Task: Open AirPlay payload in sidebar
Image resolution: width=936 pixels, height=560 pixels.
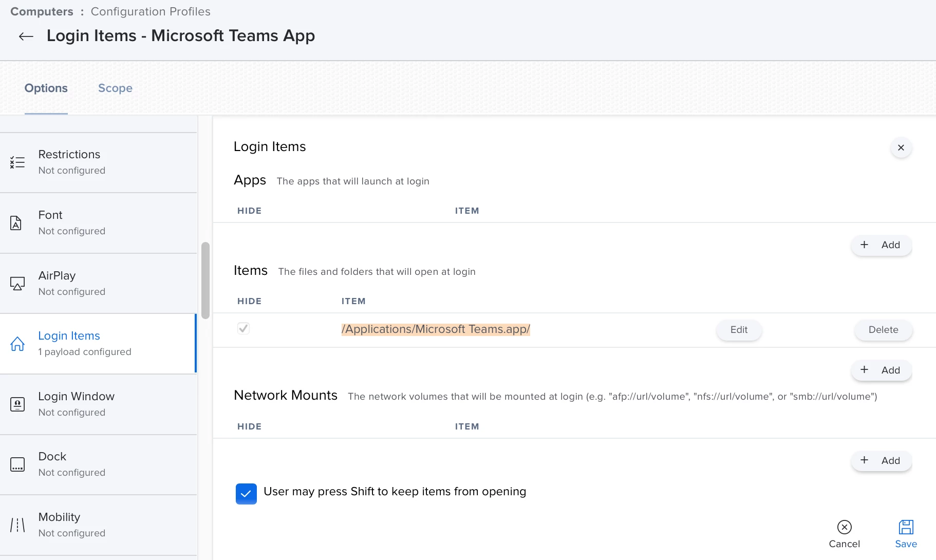Action: (x=99, y=284)
